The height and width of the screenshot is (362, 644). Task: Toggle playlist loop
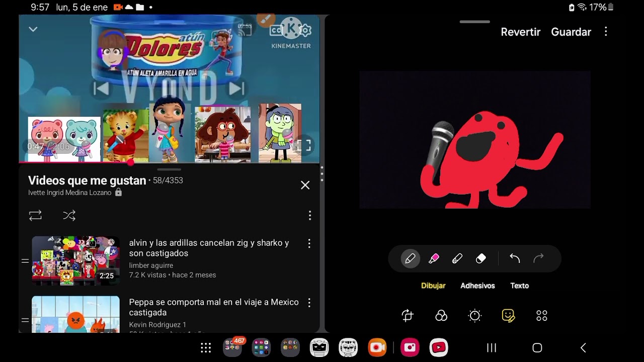(x=35, y=216)
